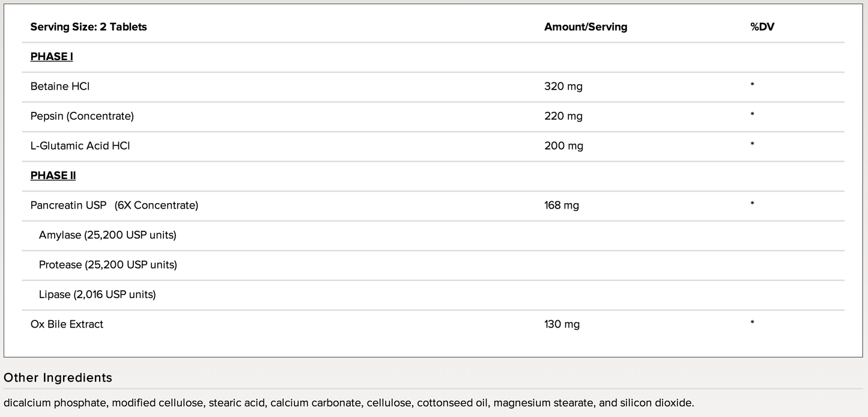Select the underlined PHASE I heading
The width and height of the screenshot is (868, 417).
point(52,56)
